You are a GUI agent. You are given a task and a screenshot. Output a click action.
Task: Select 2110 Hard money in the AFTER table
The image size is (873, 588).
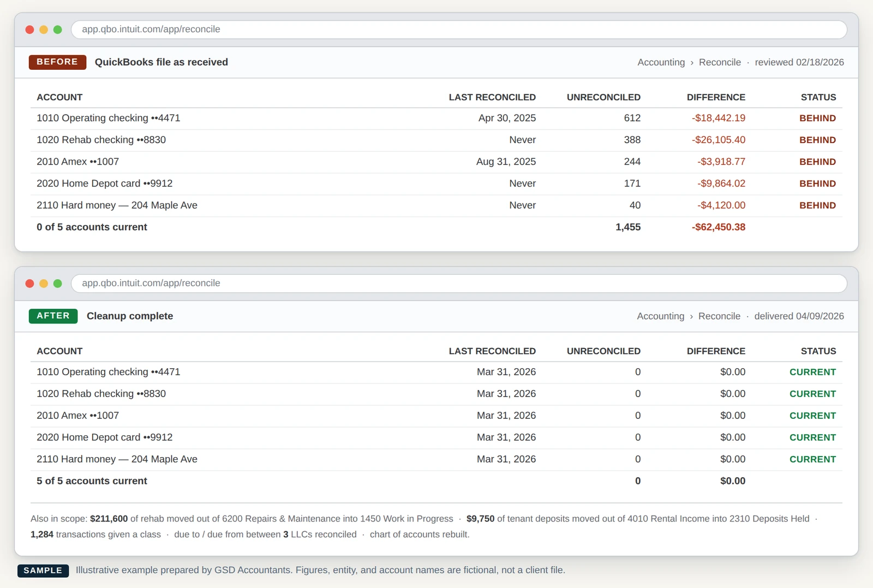tap(117, 459)
